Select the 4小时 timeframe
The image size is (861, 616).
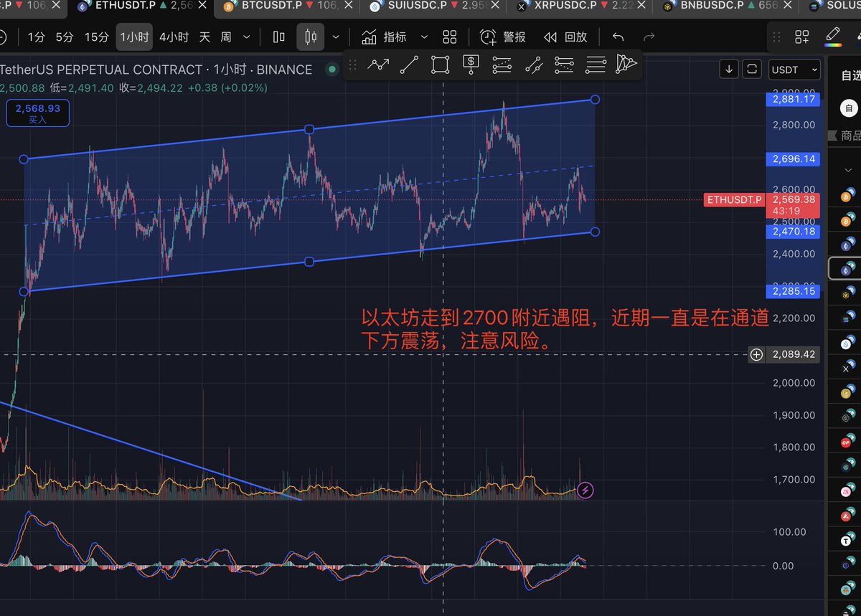coord(174,37)
